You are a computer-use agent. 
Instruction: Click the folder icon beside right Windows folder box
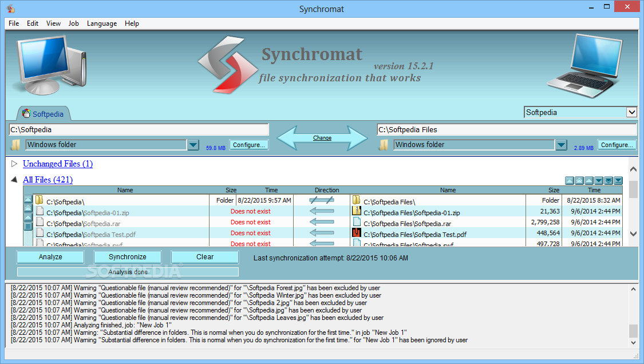(384, 145)
